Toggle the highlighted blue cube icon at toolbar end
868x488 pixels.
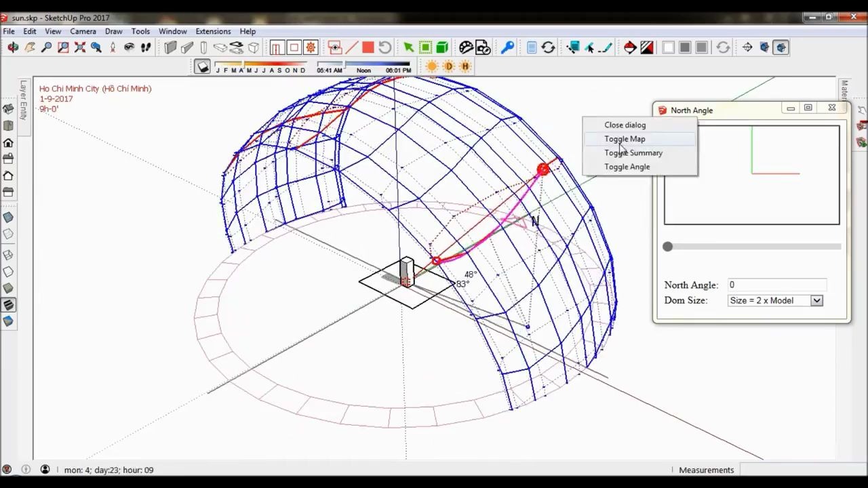[781, 47]
